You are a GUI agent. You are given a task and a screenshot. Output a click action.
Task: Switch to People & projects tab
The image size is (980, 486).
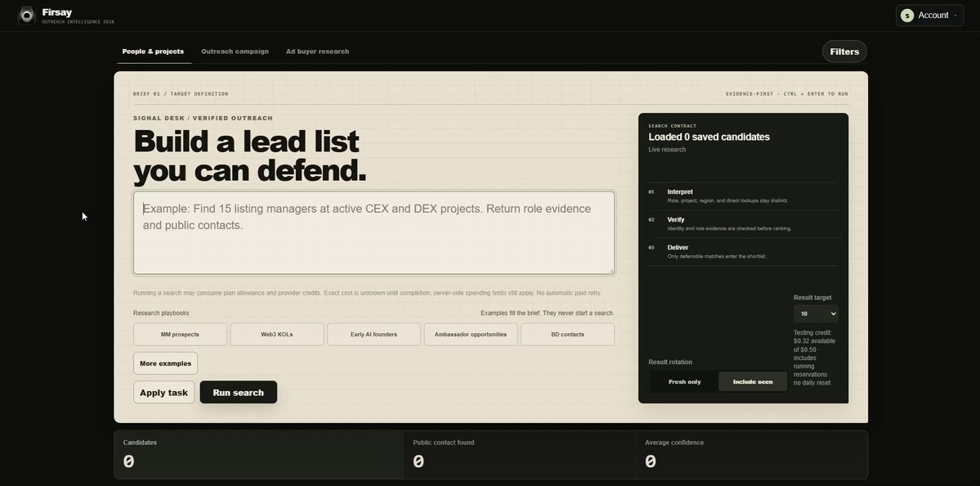tap(153, 52)
